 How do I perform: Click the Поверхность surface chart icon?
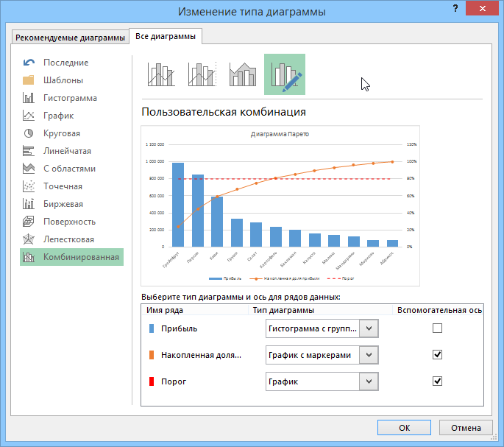coord(29,222)
